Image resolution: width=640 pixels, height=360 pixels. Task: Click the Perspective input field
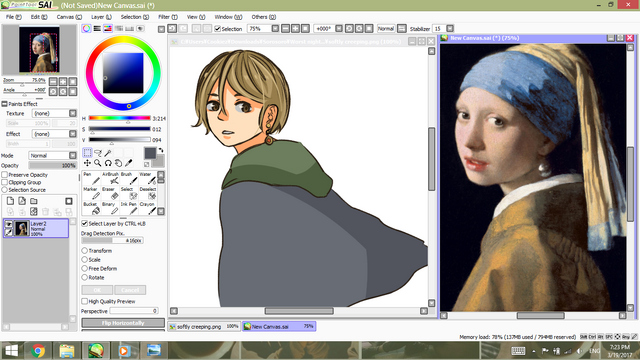pyautogui.click(x=134, y=311)
